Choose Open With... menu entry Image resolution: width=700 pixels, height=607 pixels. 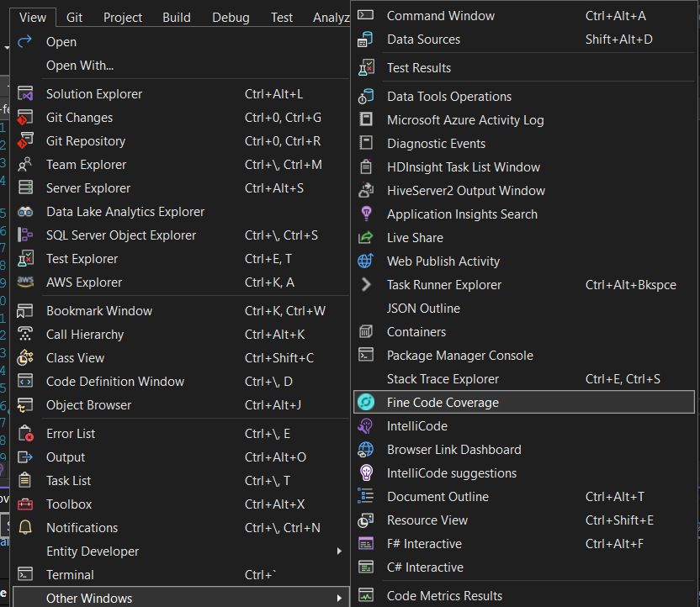click(180, 65)
